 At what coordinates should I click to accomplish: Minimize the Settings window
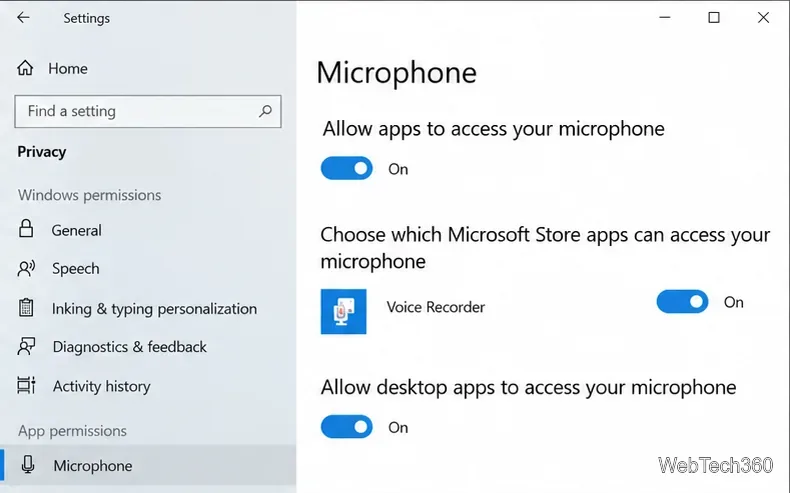click(x=665, y=18)
